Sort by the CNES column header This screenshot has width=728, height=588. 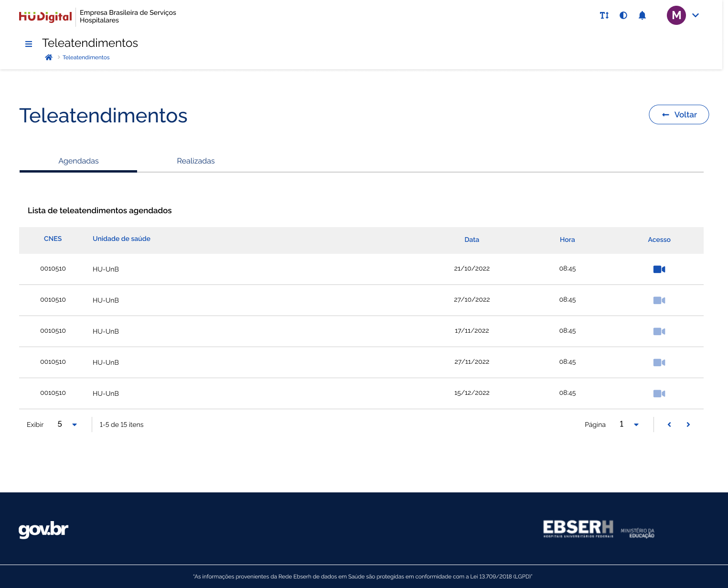pos(53,239)
